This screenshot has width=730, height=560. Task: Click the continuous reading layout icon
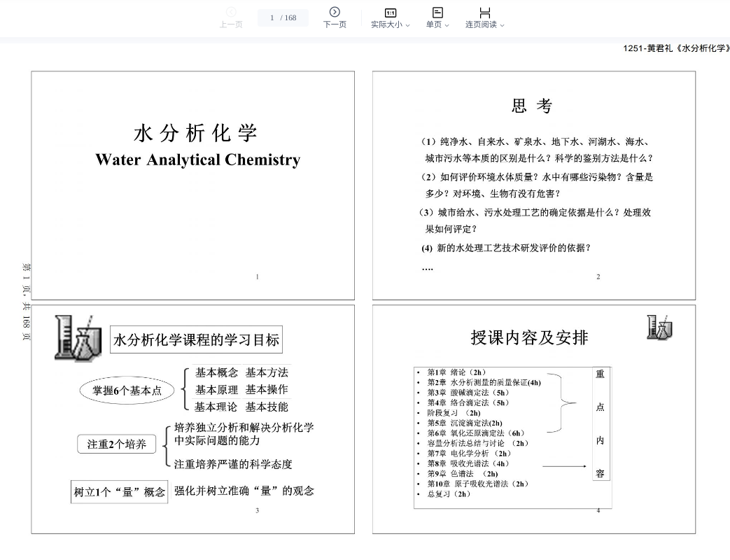click(x=484, y=13)
